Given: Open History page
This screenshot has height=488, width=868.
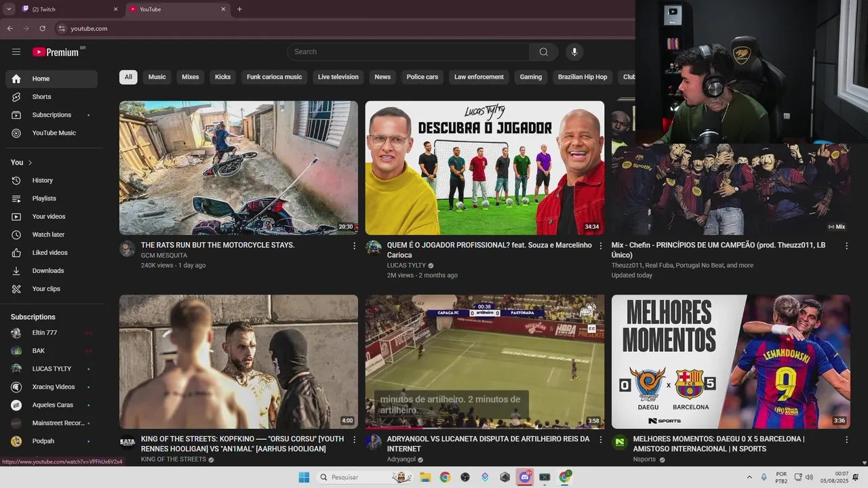Looking at the screenshot, I should 52,180.
